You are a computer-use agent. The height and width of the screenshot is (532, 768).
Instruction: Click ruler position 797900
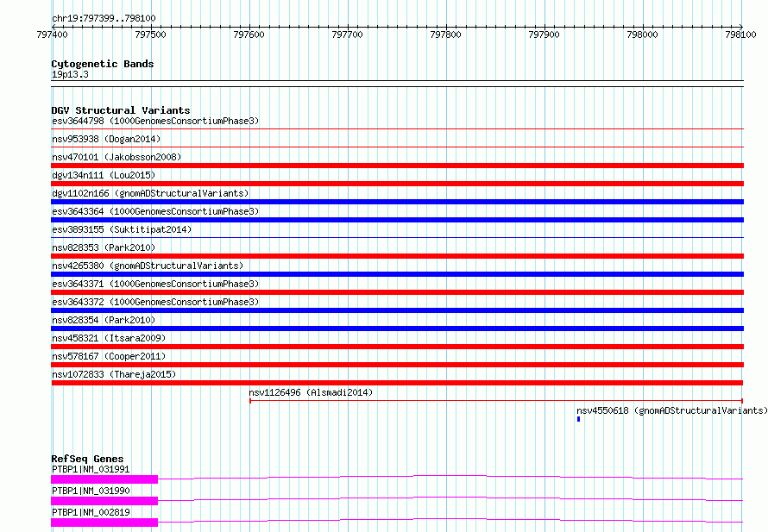pos(545,34)
